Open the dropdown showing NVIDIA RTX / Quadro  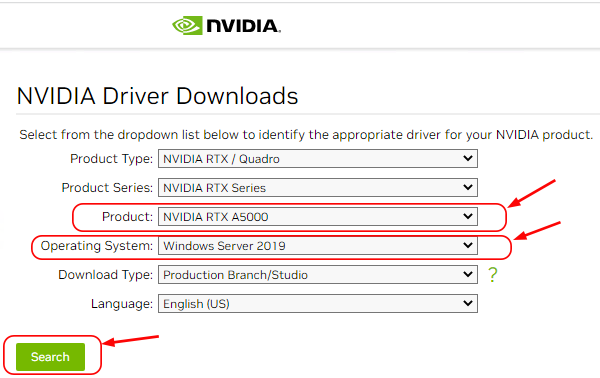tap(318, 158)
